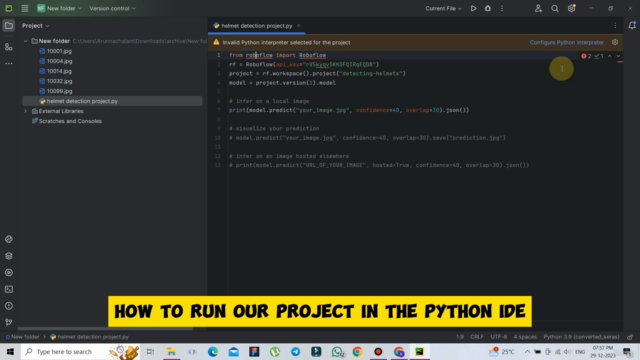This screenshot has width=640, height=360.
Task: Select helmet detection project.py in tree
Action: point(112,101)
